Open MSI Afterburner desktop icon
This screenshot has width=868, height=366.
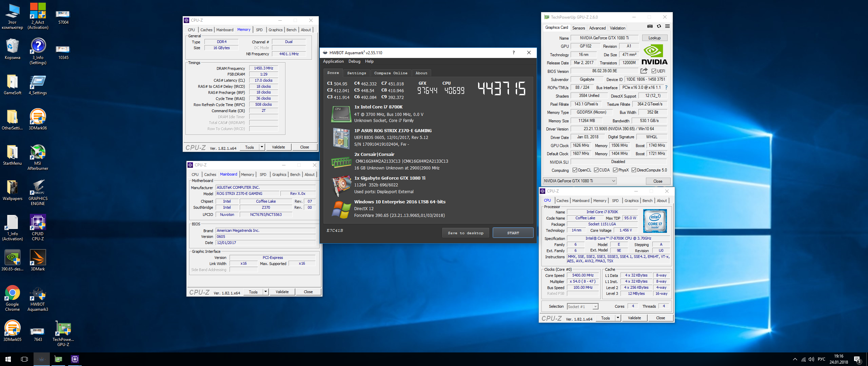[38, 157]
